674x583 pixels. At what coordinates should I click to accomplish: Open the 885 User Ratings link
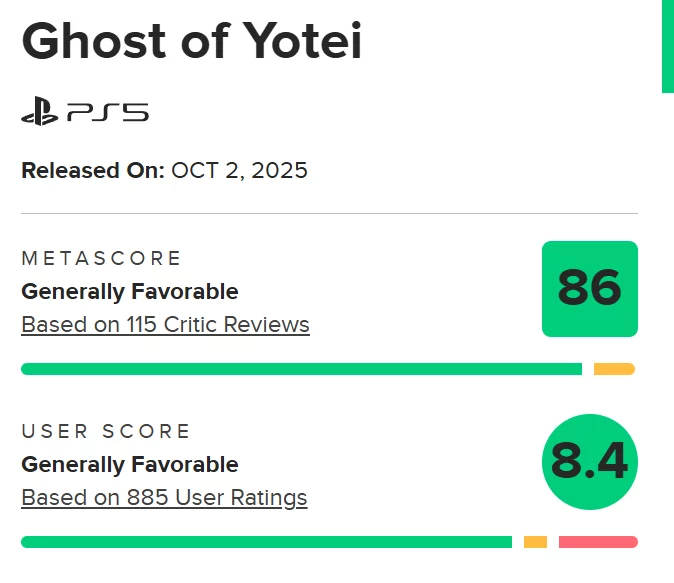click(164, 497)
